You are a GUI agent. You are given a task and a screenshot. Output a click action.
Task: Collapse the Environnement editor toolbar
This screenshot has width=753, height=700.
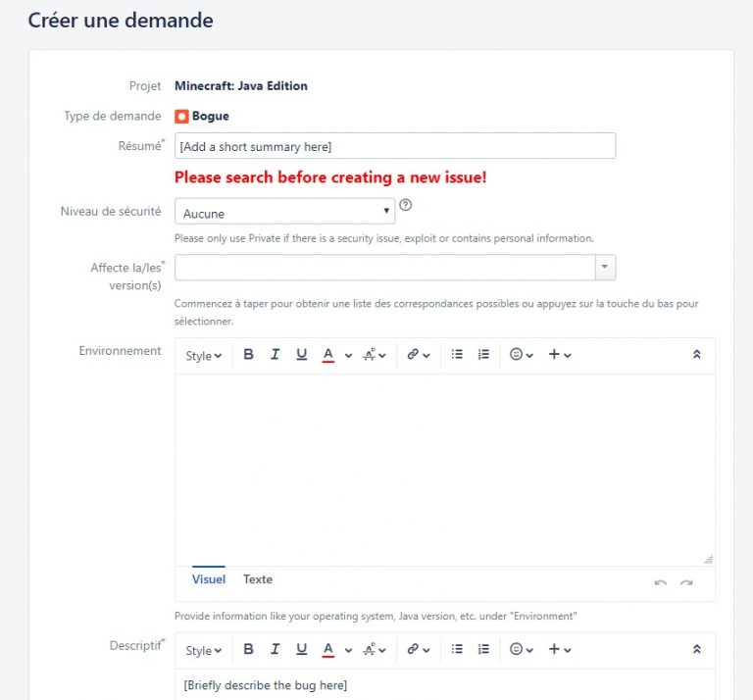coord(697,355)
